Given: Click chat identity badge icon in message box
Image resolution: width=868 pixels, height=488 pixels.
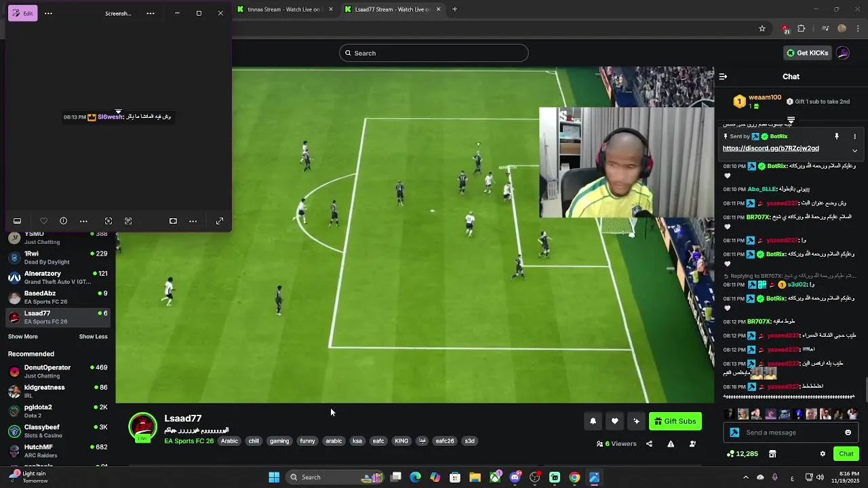Looking at the screenshot, I should [x=734, y=432].
